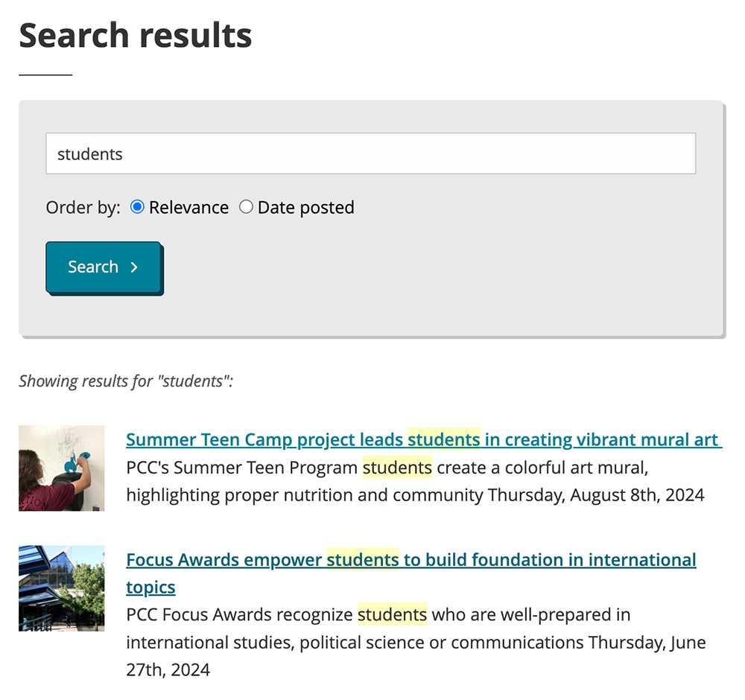
Task: Click the campus building thumbnail image
Action: tap(61, 588)
